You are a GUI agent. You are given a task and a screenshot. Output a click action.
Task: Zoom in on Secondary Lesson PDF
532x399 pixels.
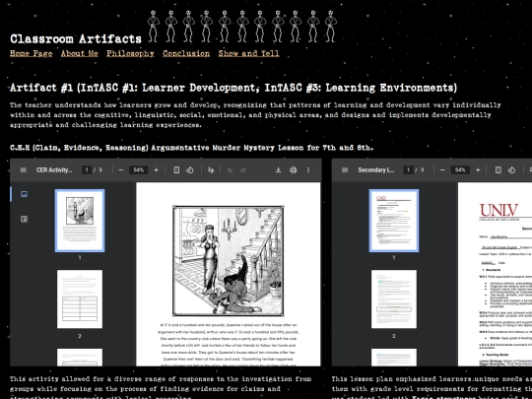478,170
